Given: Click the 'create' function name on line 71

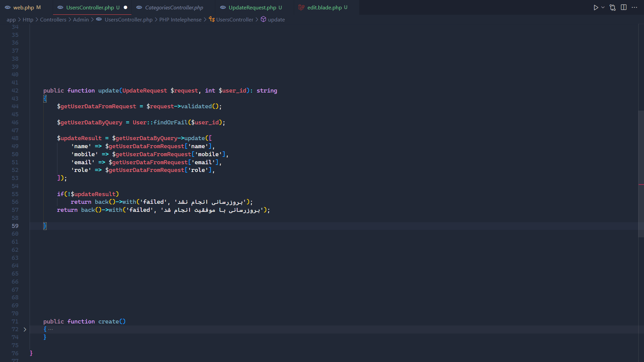Looking at the screenshot, I should [x=108, y=321].
